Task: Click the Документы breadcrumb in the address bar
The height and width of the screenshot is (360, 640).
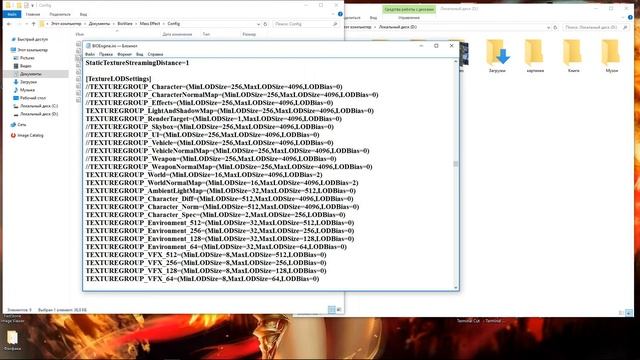Action: (99, 24)
